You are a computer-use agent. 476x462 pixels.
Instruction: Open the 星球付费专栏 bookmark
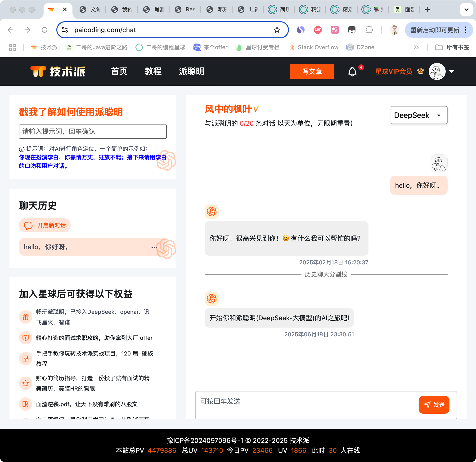(x=258, y=47)
